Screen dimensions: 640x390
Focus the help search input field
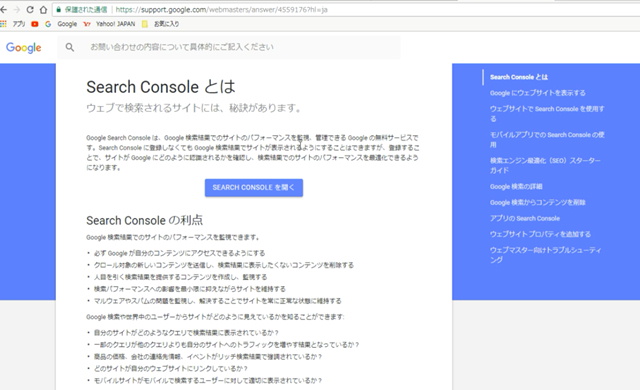tap(229, 47)
